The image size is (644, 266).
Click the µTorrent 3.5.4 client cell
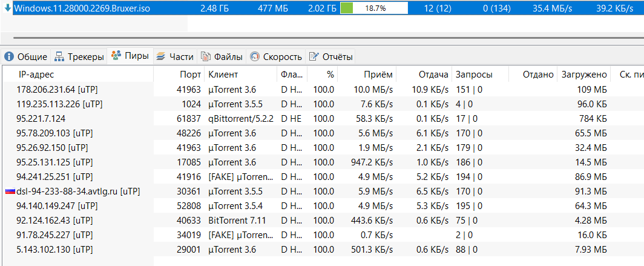236,206
